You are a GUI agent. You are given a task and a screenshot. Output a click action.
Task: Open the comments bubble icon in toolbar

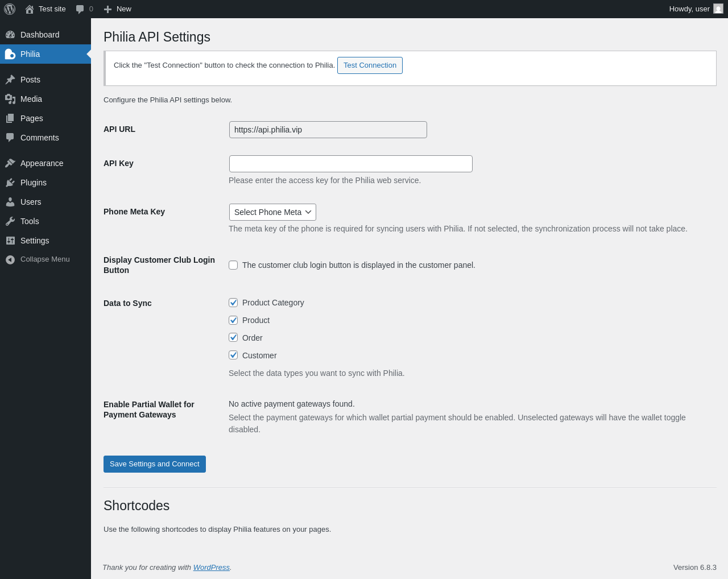point(80,9)
